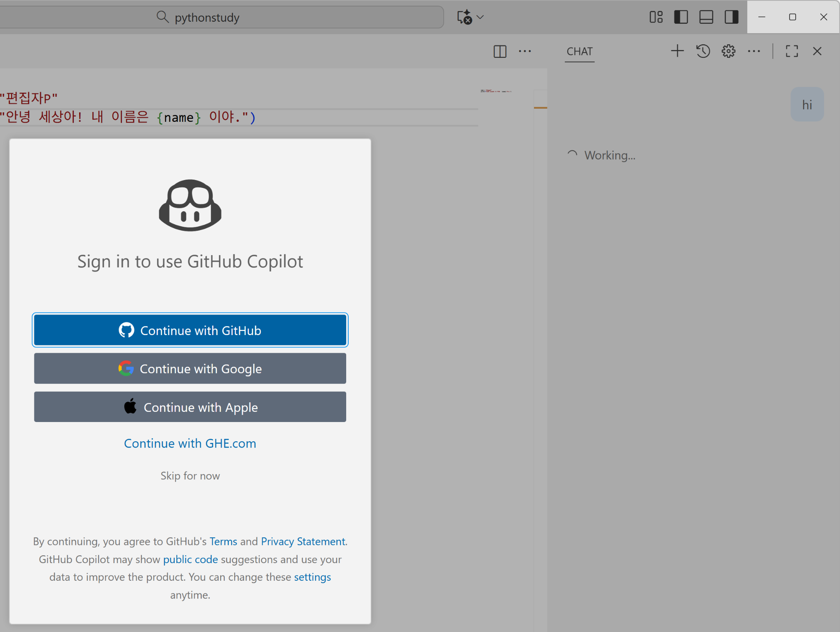Open the Continue with GHE.com link
This screenshot has width=840, height=632.
190,443
